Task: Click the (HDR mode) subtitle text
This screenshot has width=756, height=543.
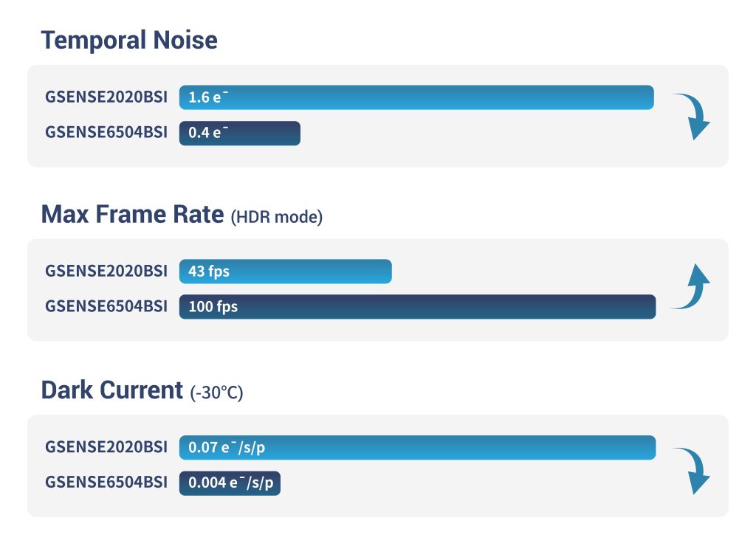Action: pyautogui.click(x=277, y=218)
